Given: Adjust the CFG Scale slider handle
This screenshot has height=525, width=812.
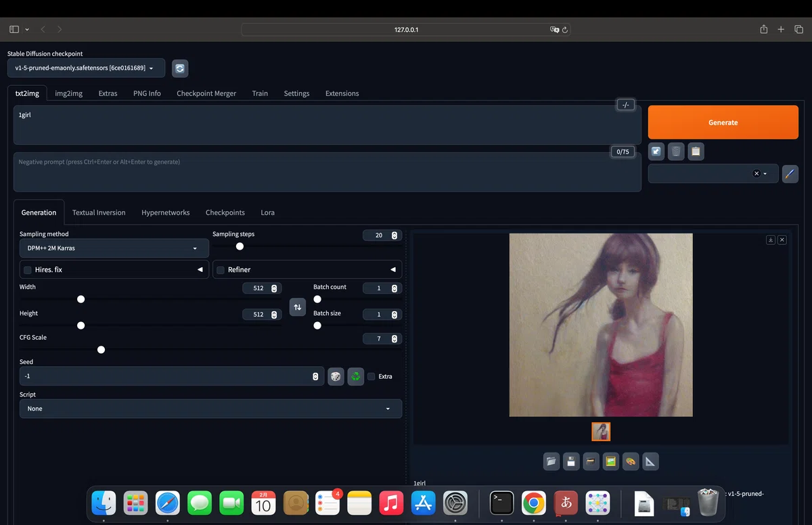Looking at the screenshot, I should point(101,350).
